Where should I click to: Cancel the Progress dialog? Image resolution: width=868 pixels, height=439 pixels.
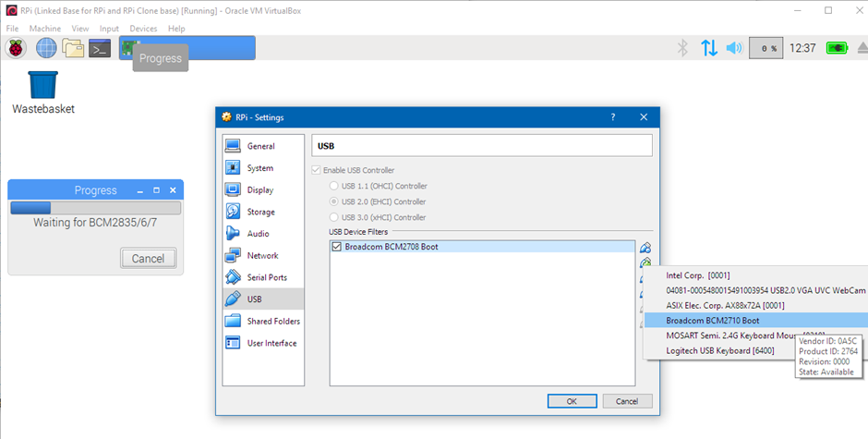point(147,259)
